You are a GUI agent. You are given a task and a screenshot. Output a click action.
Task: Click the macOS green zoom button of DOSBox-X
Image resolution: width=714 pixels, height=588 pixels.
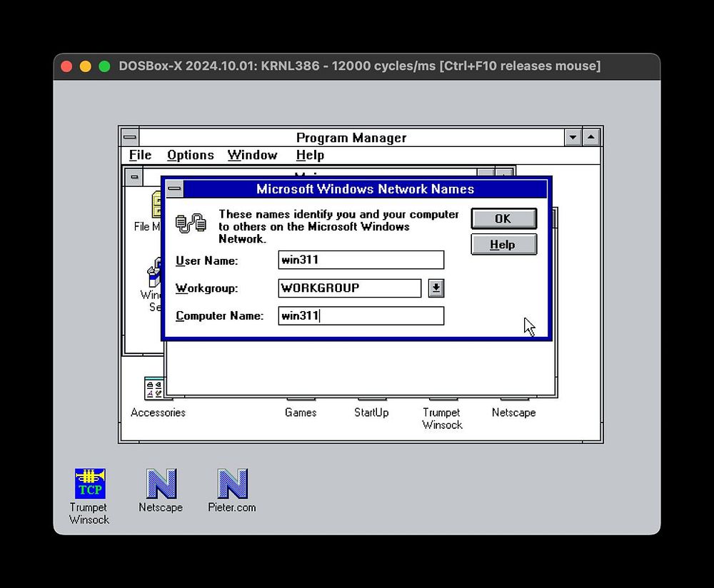[105, 66]
